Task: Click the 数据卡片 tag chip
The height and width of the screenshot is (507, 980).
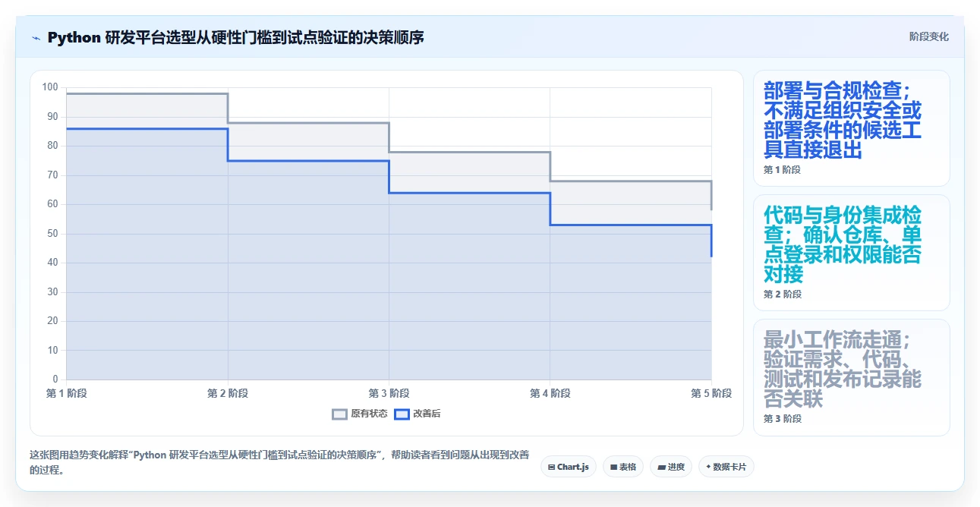Action: tap(726, 467)
